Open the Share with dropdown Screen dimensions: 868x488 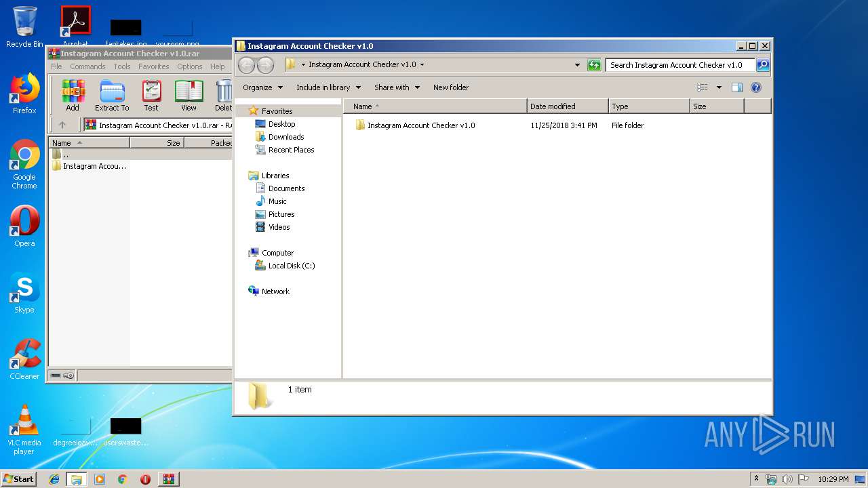pos(397,87)
